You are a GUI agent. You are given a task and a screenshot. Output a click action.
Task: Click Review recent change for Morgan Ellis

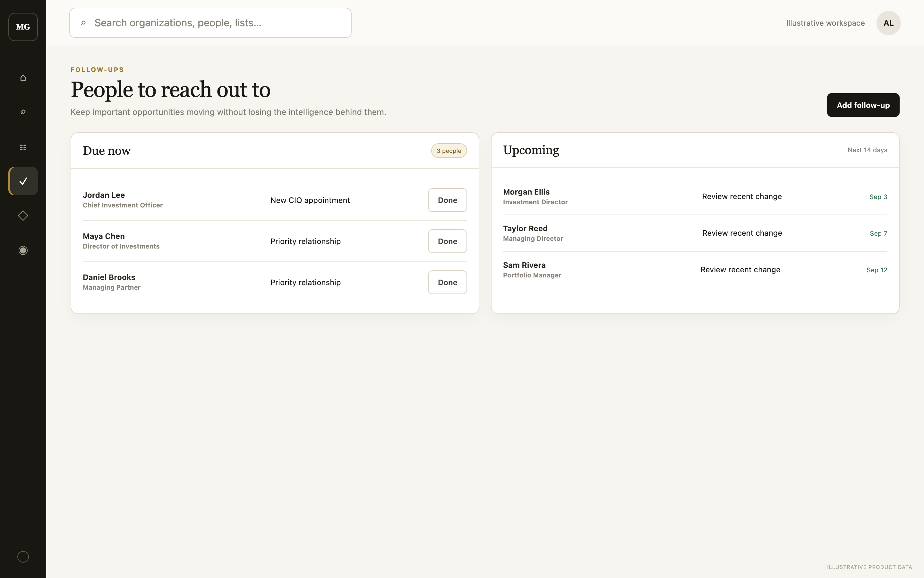pyautogui.click(x=741, y=197)
